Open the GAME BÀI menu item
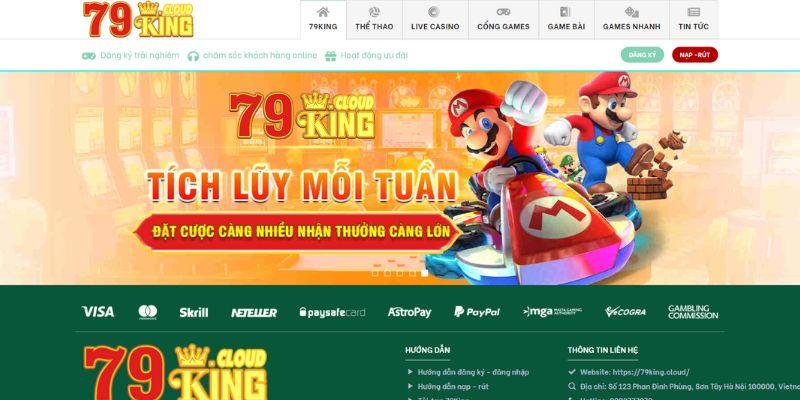The height and width of the screenshot is (400, 800). [x=566, y=20]
